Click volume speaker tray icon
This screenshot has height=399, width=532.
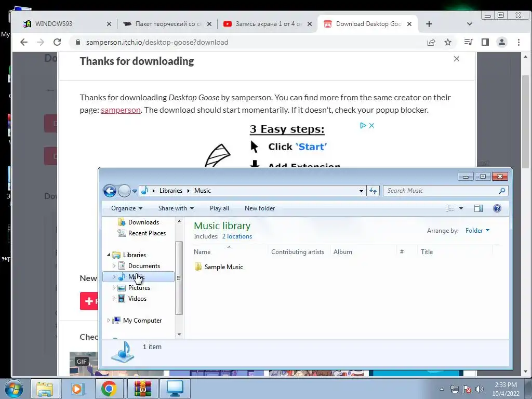pos(480,389)
